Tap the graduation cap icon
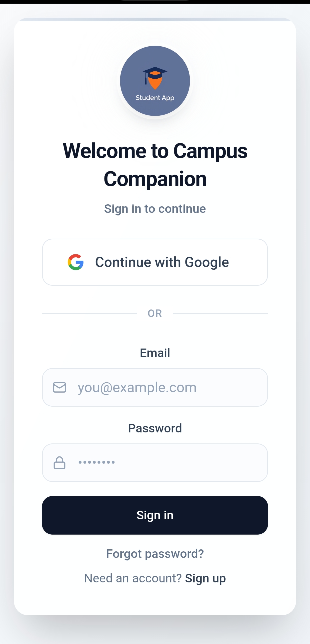This screenshot has height=644, width=310. pyautogui.click(x=155, y=78)
